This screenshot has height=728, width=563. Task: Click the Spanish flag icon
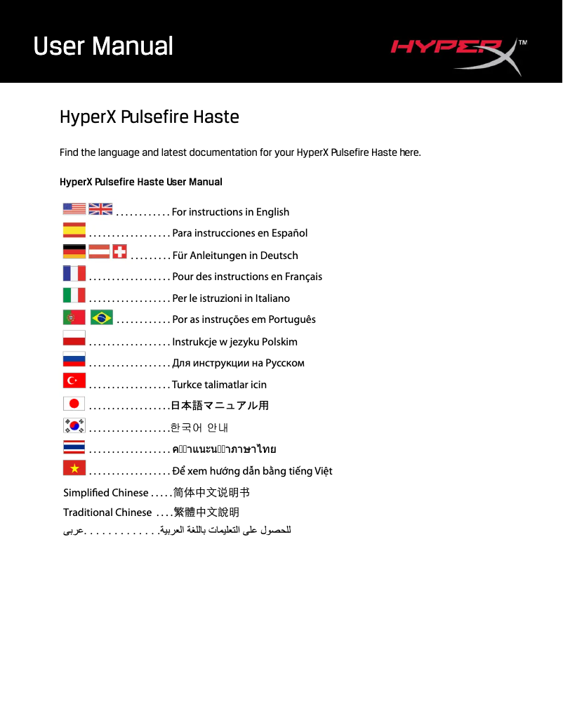[x=74, y=230]
